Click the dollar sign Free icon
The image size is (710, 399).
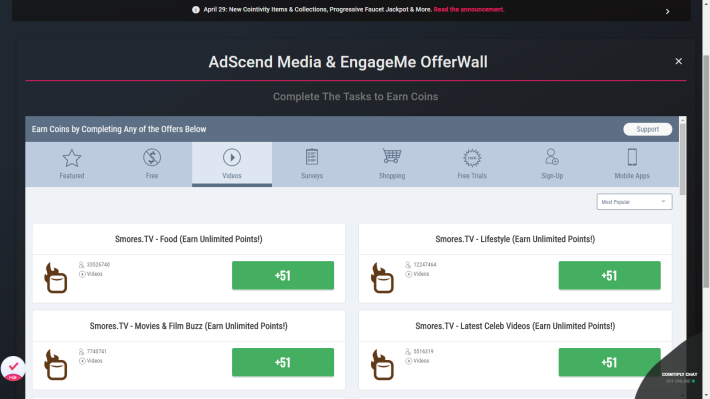[152, 158]
